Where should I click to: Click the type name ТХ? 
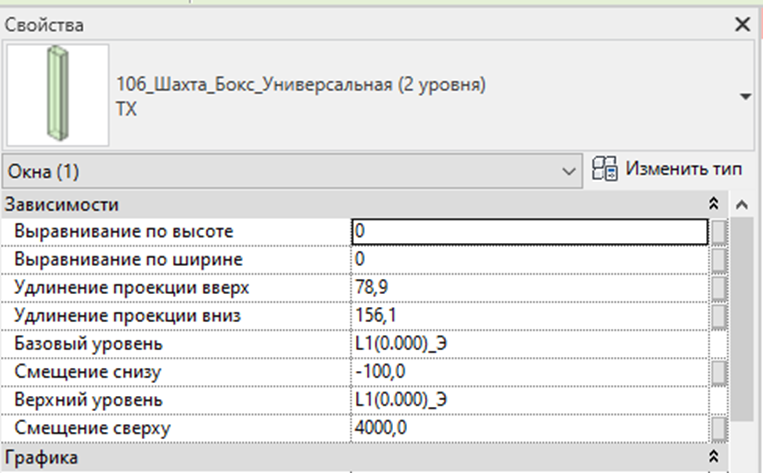click(x=127, y=109)
